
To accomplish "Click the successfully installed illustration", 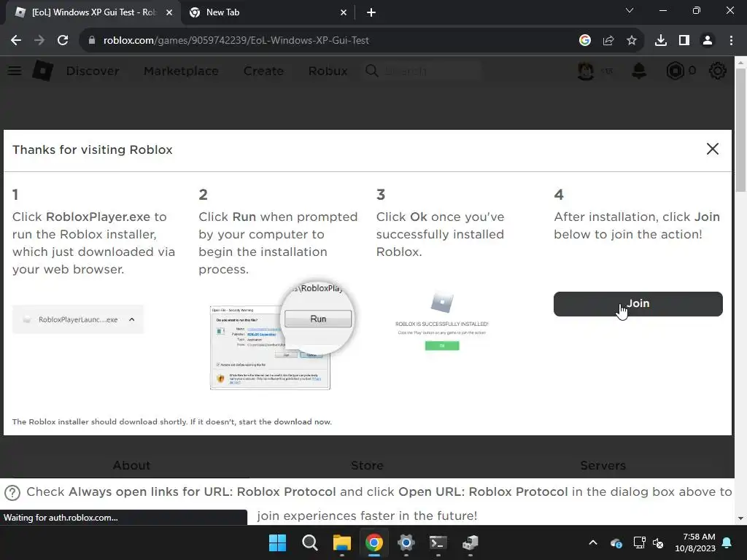I will [441, 322].
